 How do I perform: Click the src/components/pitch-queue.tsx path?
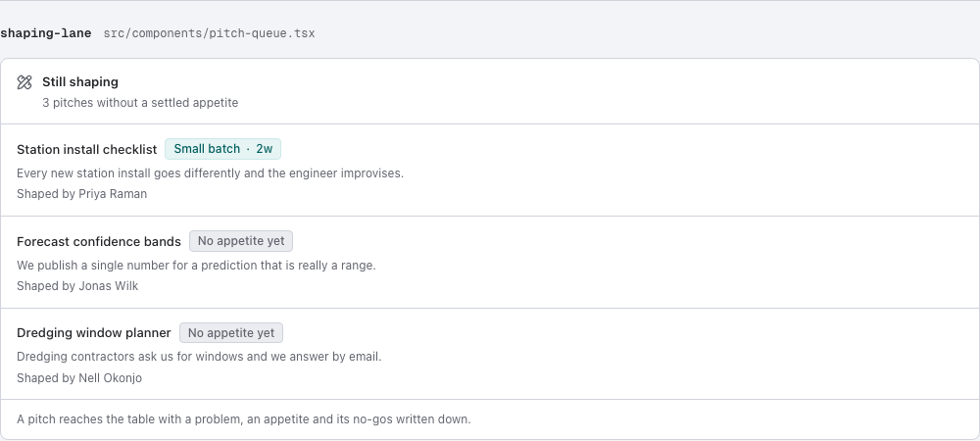click(x=209, y=33)
